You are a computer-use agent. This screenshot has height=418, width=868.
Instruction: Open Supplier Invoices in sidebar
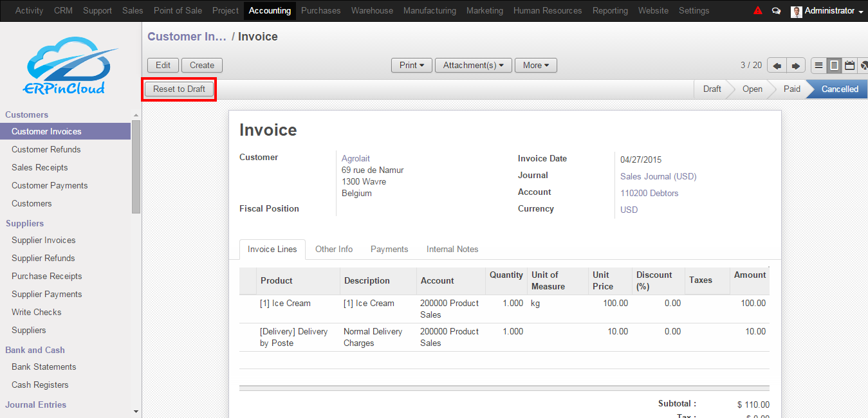tap(65, 241)
